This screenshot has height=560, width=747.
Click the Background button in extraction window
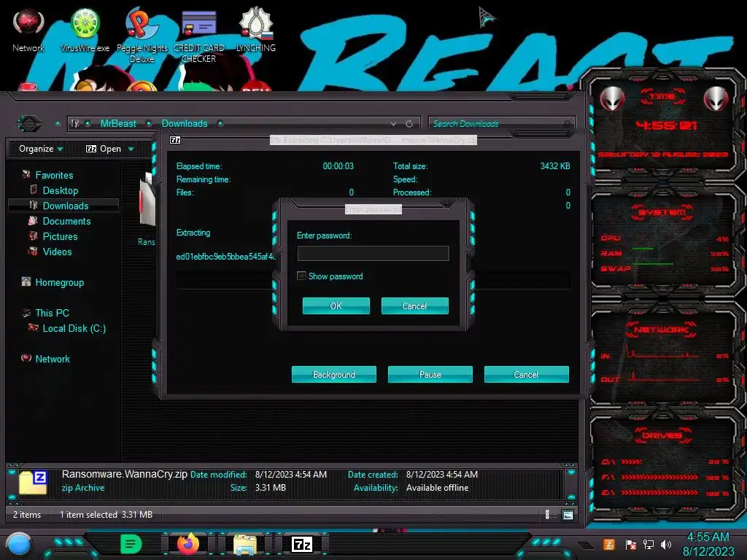tap(333, 374)
